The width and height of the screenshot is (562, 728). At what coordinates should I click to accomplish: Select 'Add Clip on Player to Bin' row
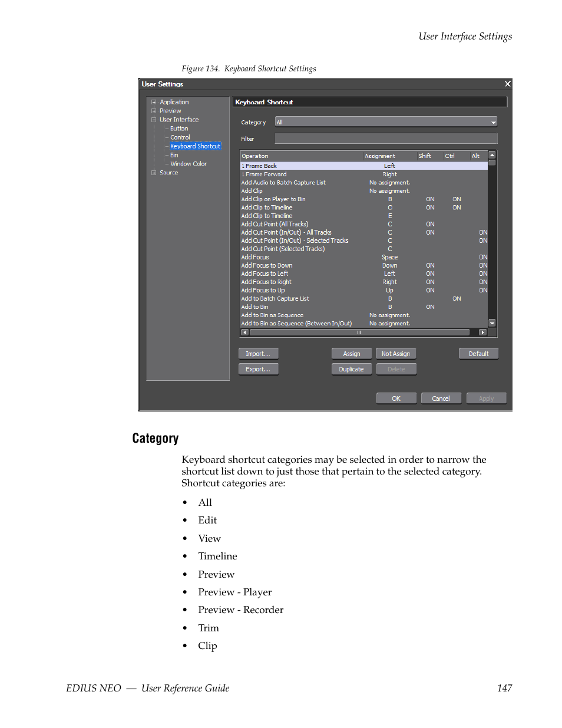(364, 199)
